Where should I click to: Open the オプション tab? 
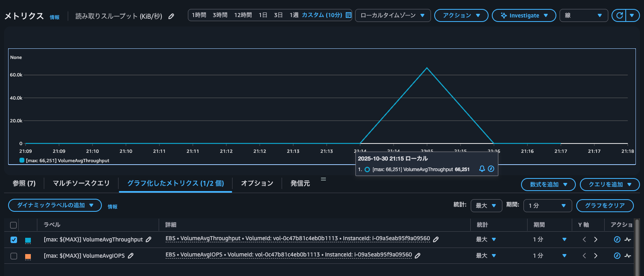click(x=257, y=183)
